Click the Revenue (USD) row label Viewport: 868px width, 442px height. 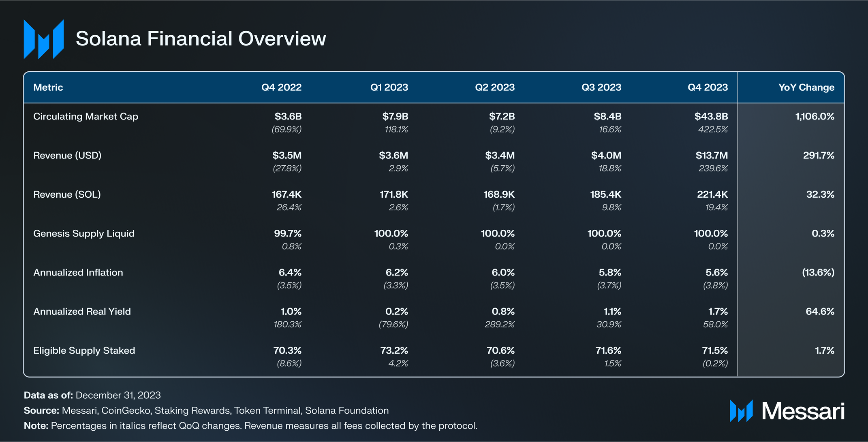tap(67, 156)
